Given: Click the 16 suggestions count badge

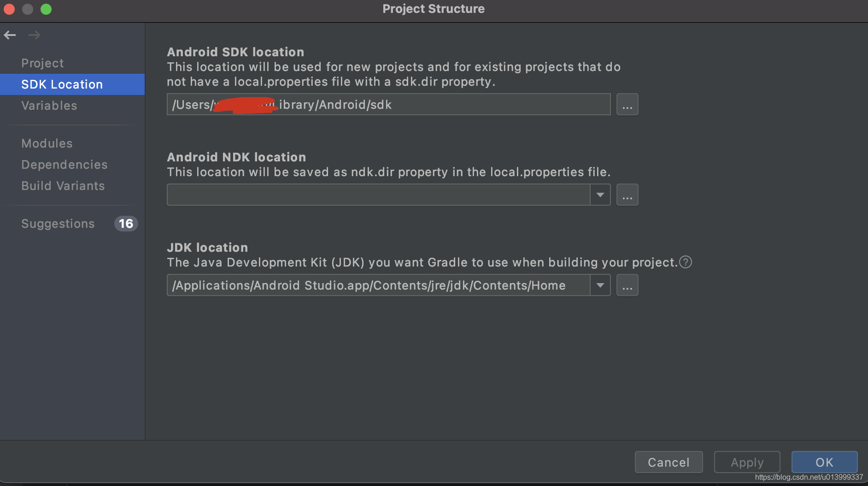Looking at the screenshot, I should click(125, 224).
